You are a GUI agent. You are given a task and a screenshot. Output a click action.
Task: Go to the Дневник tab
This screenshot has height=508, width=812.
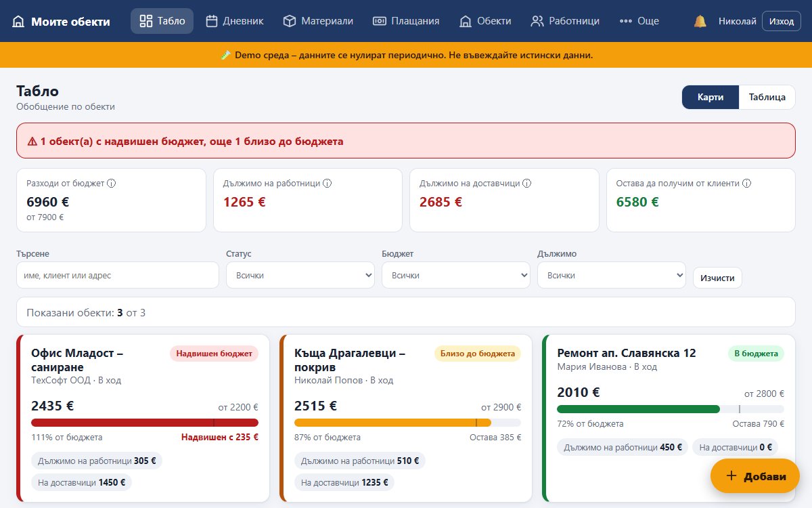pos(234,21)
